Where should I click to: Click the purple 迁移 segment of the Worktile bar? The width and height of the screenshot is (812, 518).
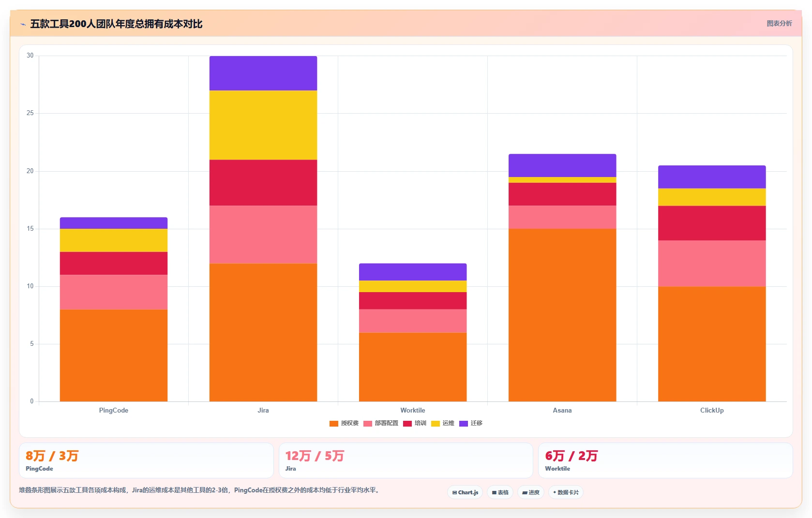point(413,272)
